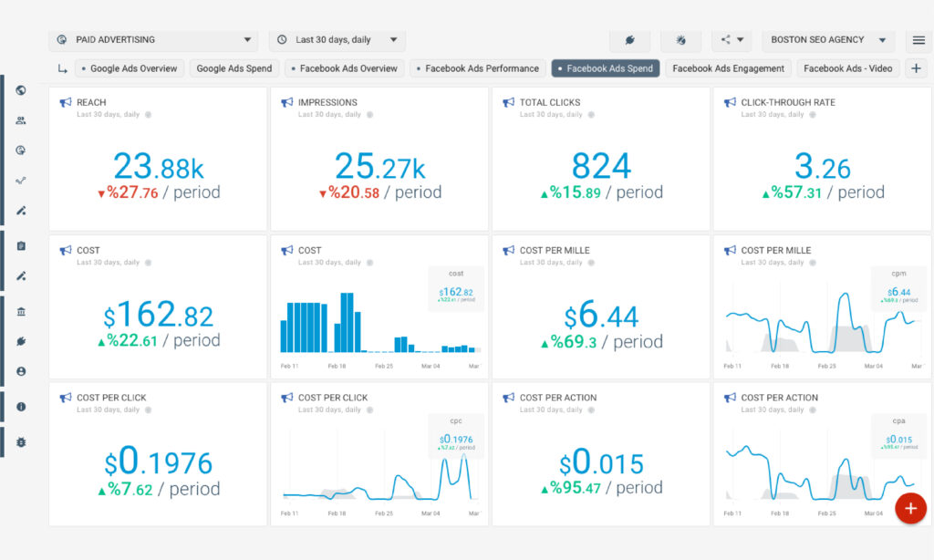
Task: Open the people/audience icon in sidebar
Action: 21,120
